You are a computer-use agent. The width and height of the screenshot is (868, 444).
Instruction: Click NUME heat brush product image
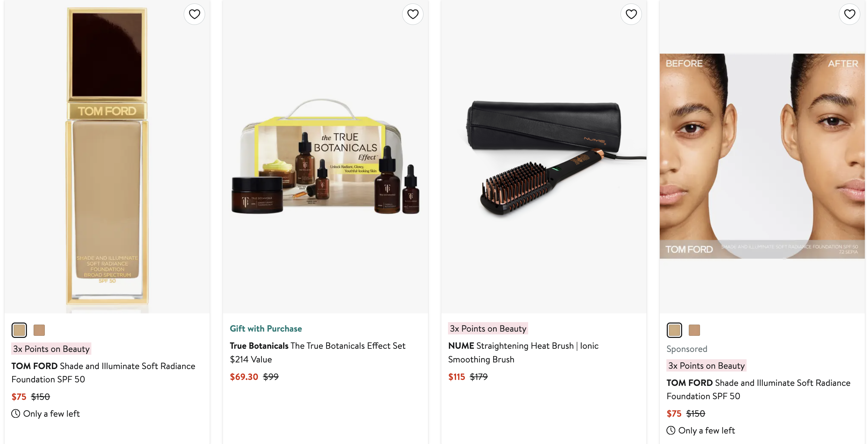(544, 157)
